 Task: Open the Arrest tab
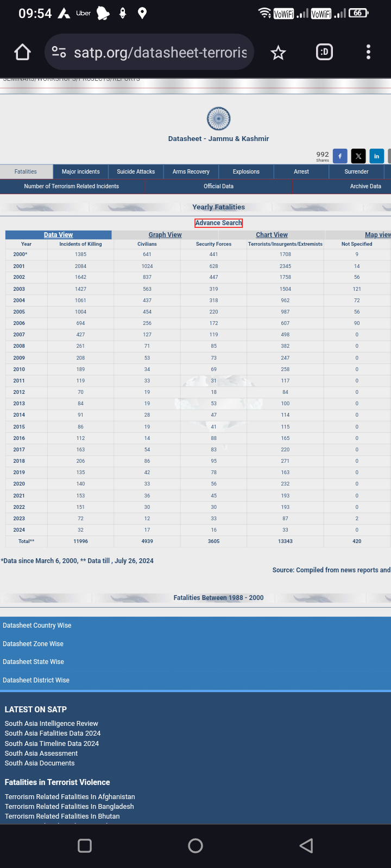(301, 171)
